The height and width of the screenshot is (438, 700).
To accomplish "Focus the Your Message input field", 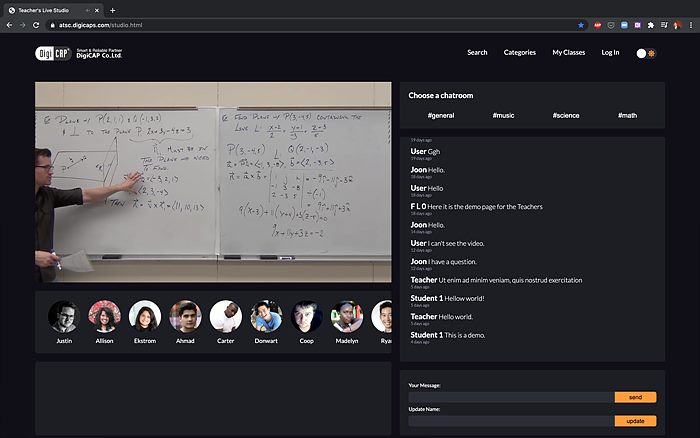I will tap(510, 397).
